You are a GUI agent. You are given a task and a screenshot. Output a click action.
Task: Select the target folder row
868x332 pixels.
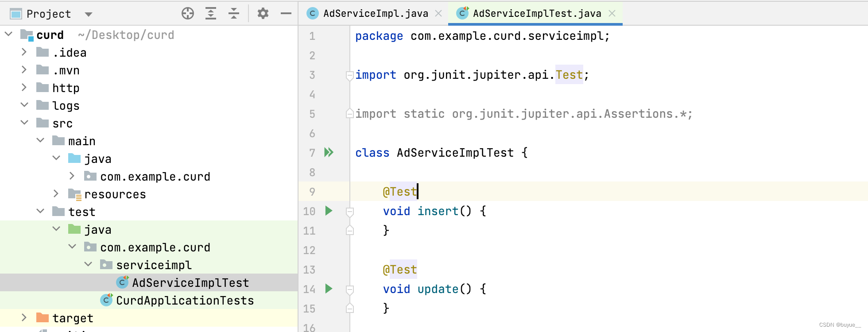coord(149,318)
